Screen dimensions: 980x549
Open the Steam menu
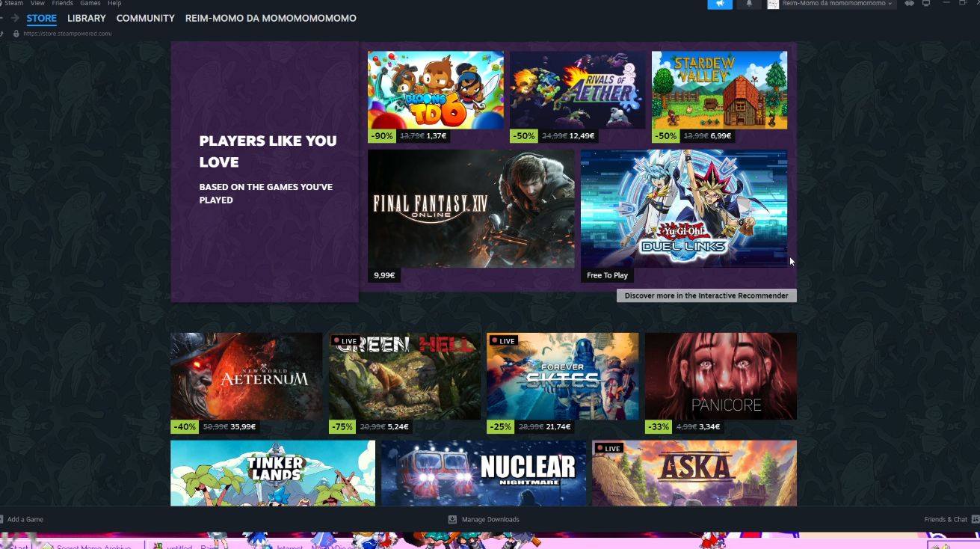pyautogui.click(x=13, y=3)
